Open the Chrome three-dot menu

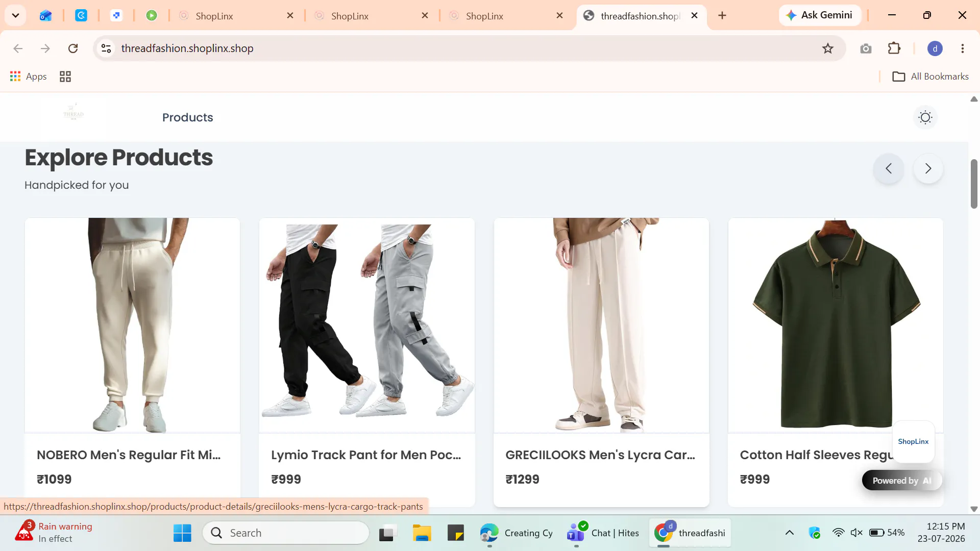pyautogui.click(x=963, y=48)
